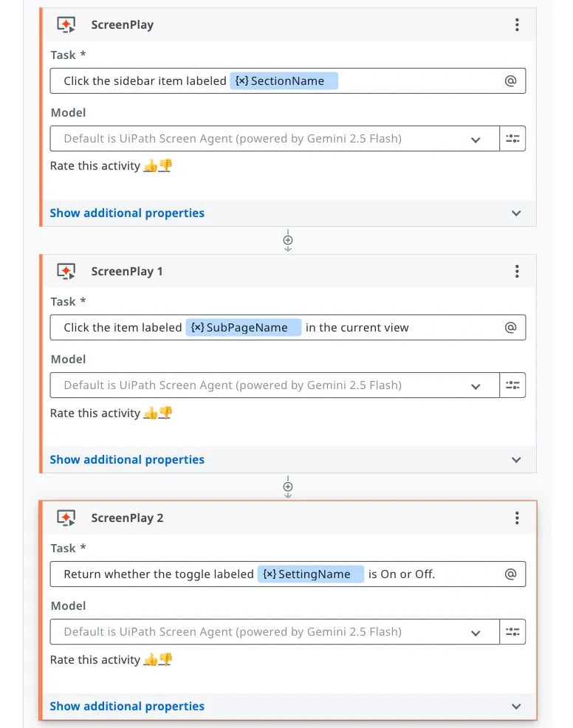The image size is (573, 728).
Task: Expand additional properties chevron in first ScreenPlay
Action: click(516, 213)
